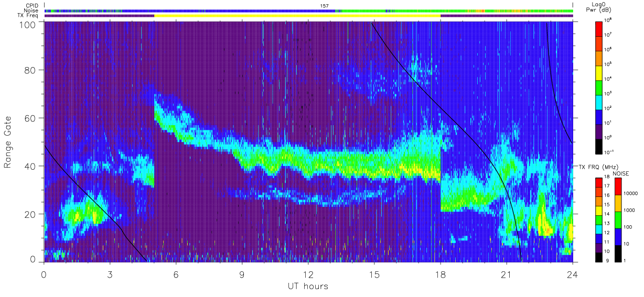Click the 14 MHz label on TX FRQ colorbar
The height and width of the screenshot is (297, 644).
[x=607, y=214]
